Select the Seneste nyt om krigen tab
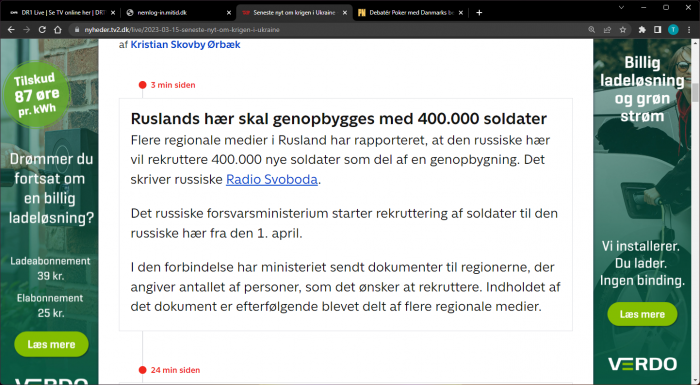The image size is (700, 385). (294, 13)
